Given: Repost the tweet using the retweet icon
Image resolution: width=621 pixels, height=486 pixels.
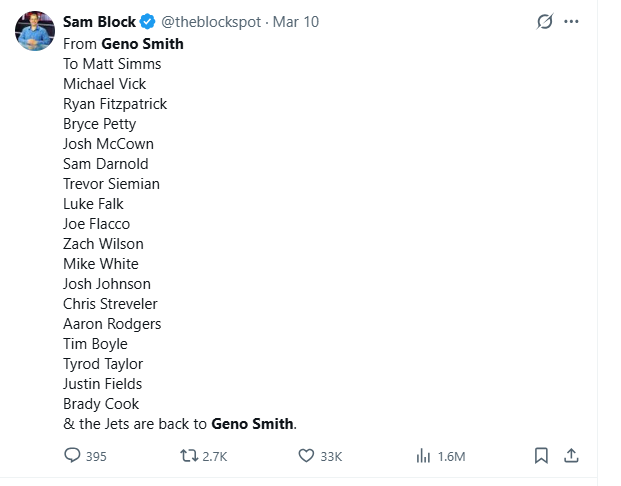Looking at the screenshot, I should [187, 456].
